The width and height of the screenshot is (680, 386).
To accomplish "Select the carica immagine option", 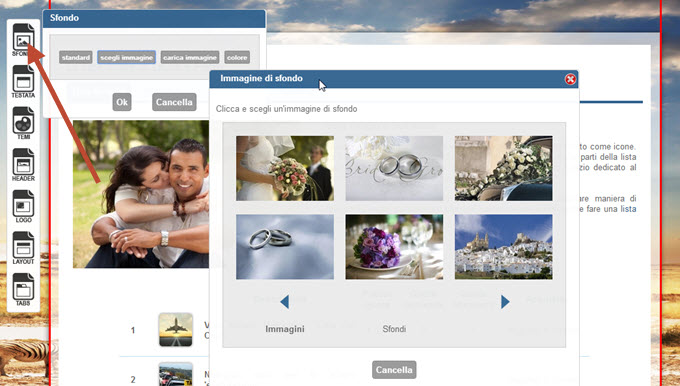I will (x=190, y=57).
